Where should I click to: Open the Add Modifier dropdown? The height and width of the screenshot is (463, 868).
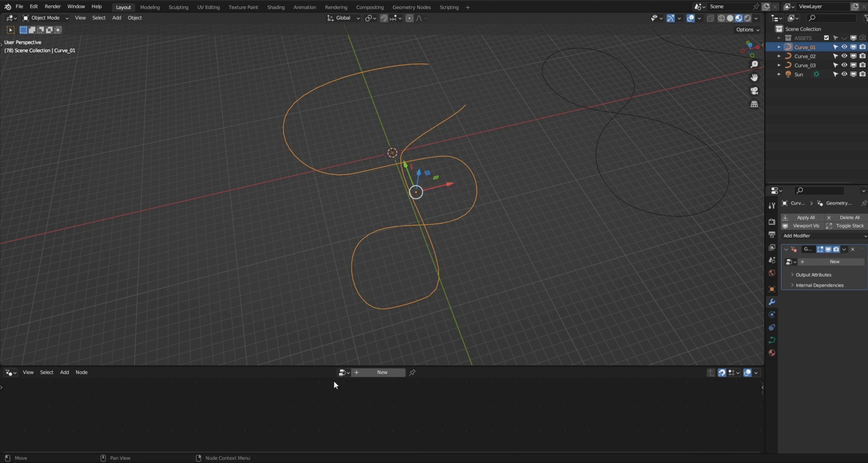[825, 236]
